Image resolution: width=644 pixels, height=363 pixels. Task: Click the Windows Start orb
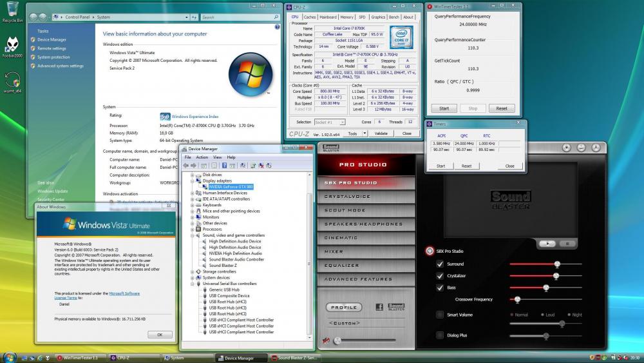coord(9,357)
